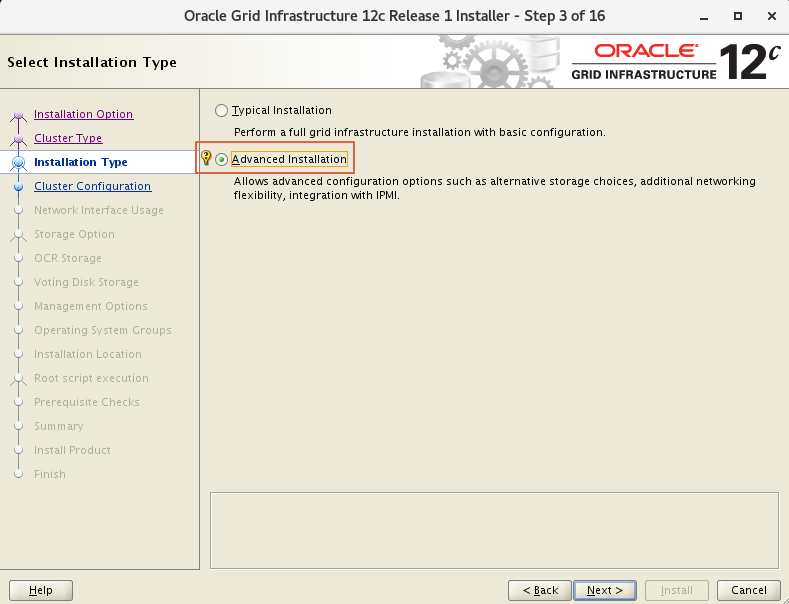Screen dimensions: 789x604
Task: Jump to Cluster Configuration step link
Action: click(x=92, y=186)
